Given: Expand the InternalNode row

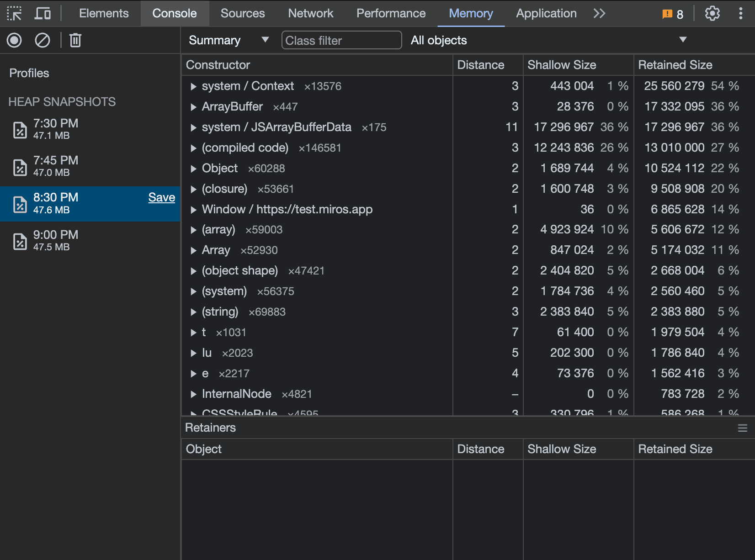Looking at the screenshot, I should (193, 394).
